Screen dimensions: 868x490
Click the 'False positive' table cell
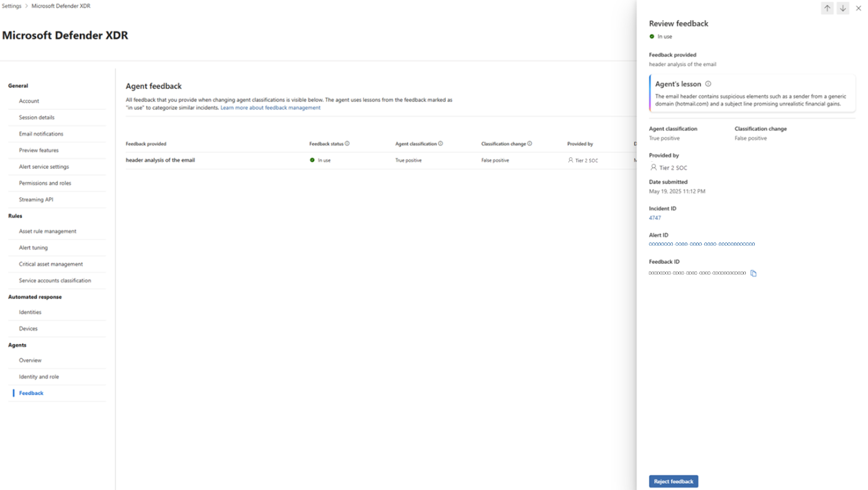(495, 160)
